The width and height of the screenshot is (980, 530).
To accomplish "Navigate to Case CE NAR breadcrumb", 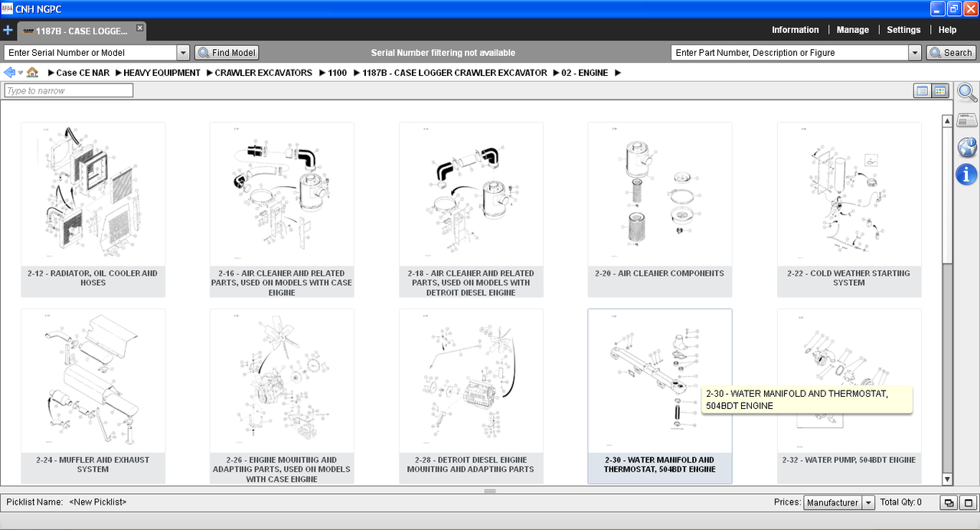I will pos(83,73).
